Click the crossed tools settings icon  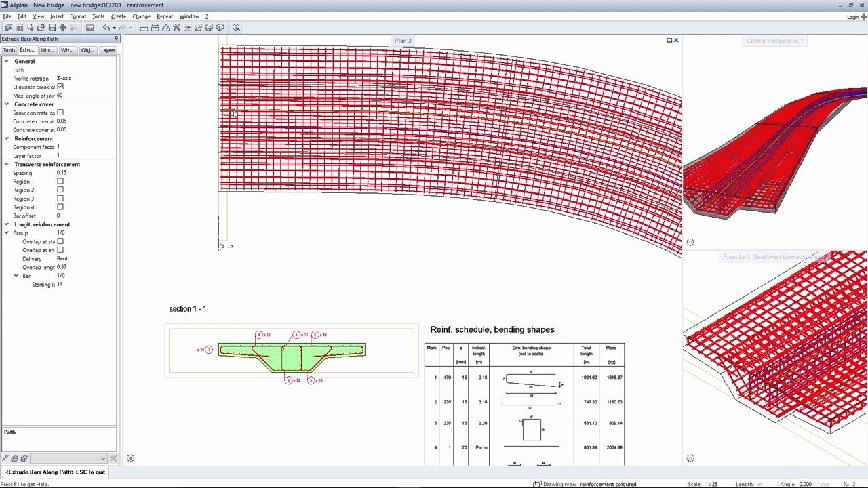pyautogui.click(x=176, y=28)
